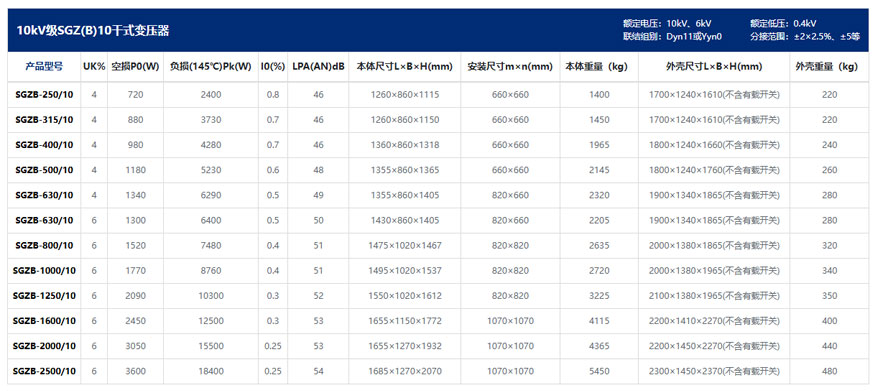Click the body weight 2145
Viewport: 874px width, 391px height.
pyautogui.click(x=599, y=170)
